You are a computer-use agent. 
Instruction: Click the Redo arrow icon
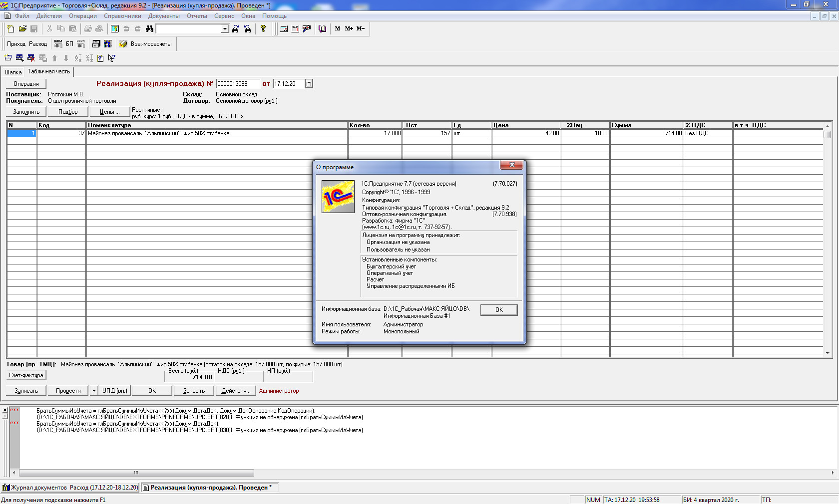coord(138,29)
